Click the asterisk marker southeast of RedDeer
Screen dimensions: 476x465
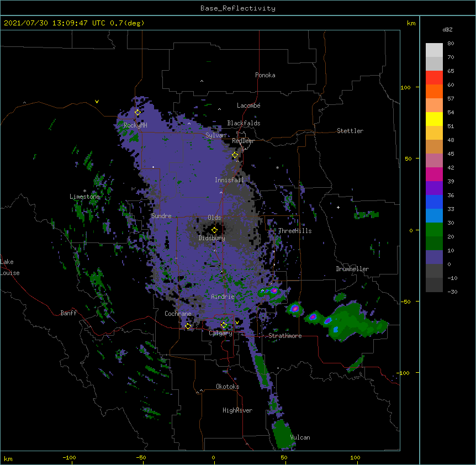click(x=277, y=167)
